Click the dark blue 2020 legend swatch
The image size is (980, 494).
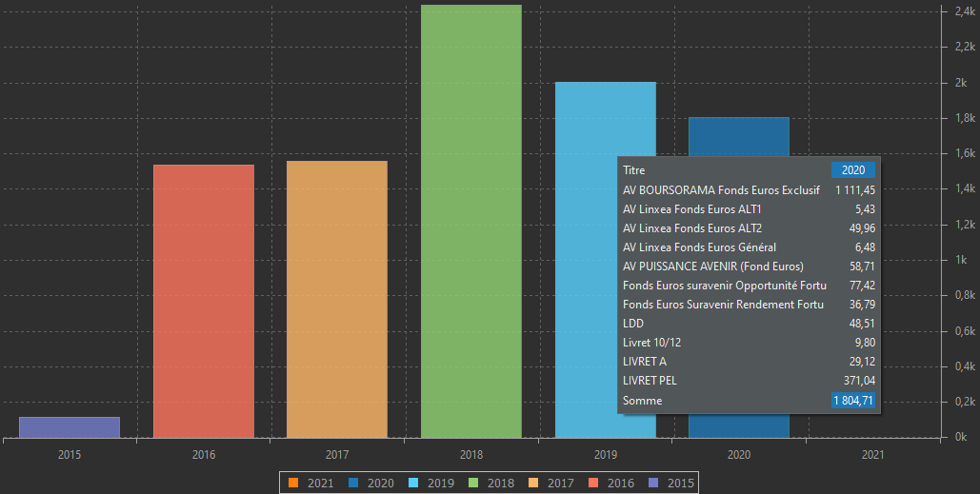click(353, 483)
